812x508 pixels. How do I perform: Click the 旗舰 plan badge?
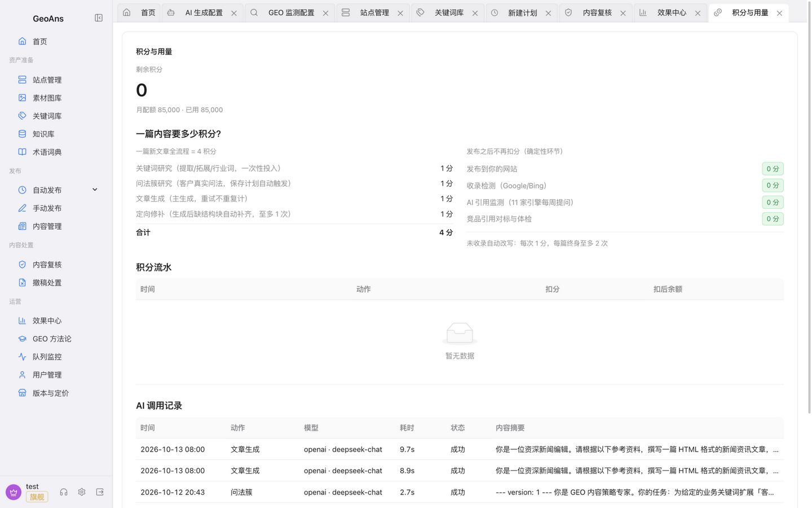(37, 497)
